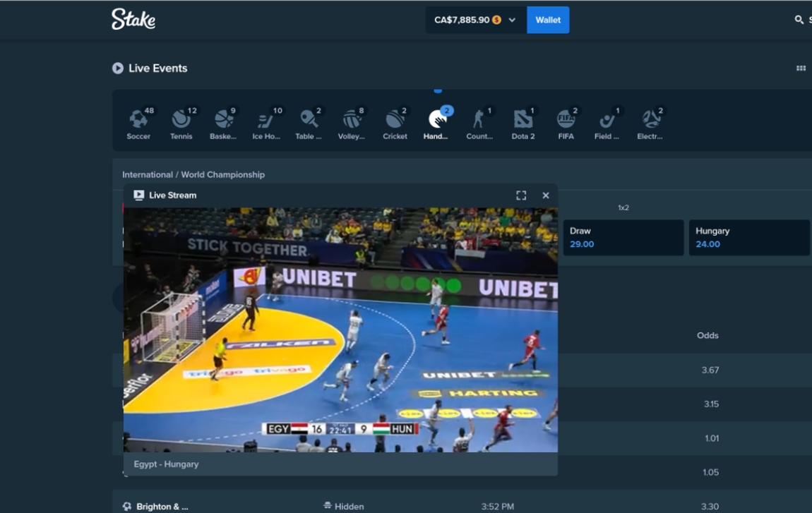Enter fullscreen on the live stream

point(522,195)
